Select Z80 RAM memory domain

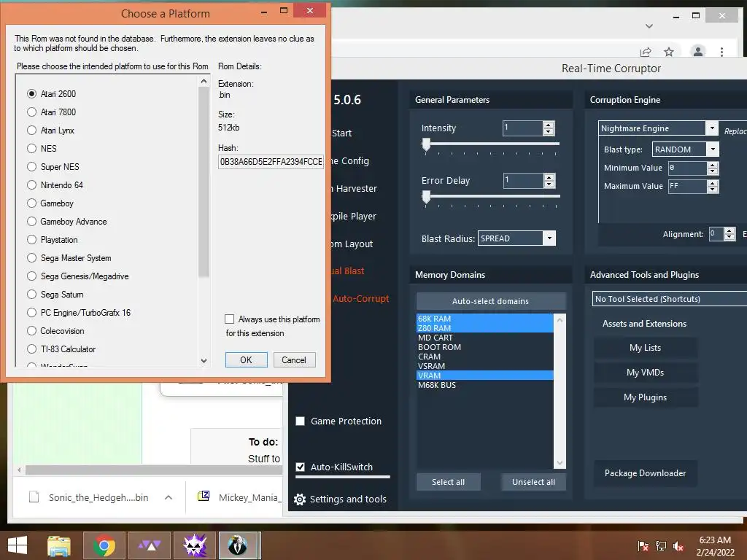[485, 328]
